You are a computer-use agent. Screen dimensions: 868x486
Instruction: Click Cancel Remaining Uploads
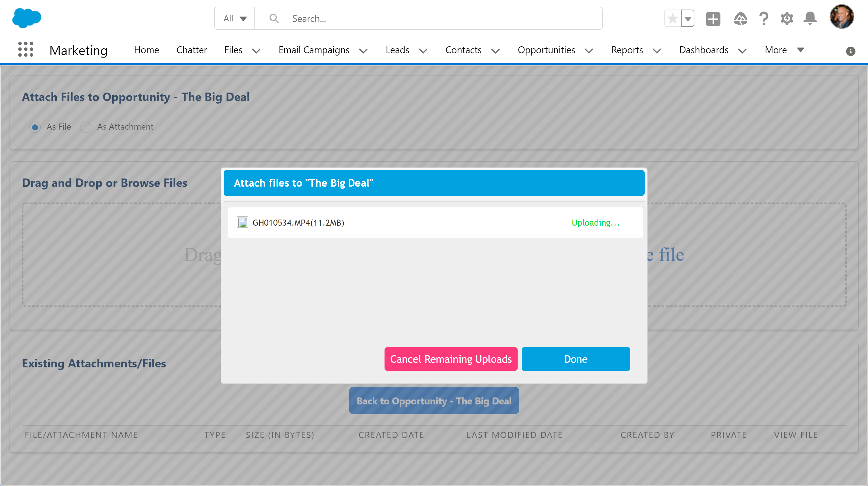[x=450, y=359]
